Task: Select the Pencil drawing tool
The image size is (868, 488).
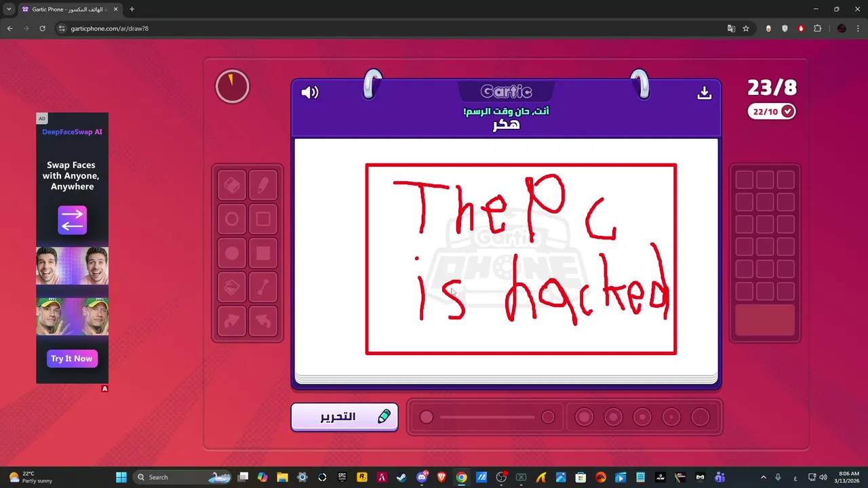Action: pyautogui.click(x=263, y=185)
